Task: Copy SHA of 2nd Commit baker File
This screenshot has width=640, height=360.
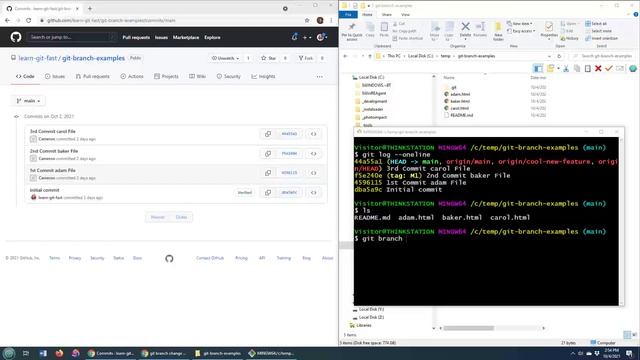Action: (268, 153)
